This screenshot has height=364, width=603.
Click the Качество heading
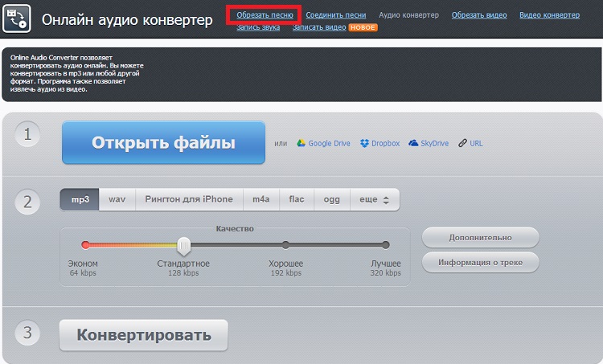click(235, 229)
